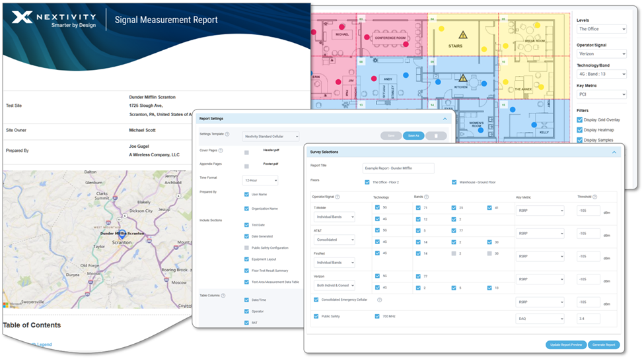Toggle the Display Grid Overlay checkbox
The height and width of the screenshot is (359, 644).
[x=579, y=120]
